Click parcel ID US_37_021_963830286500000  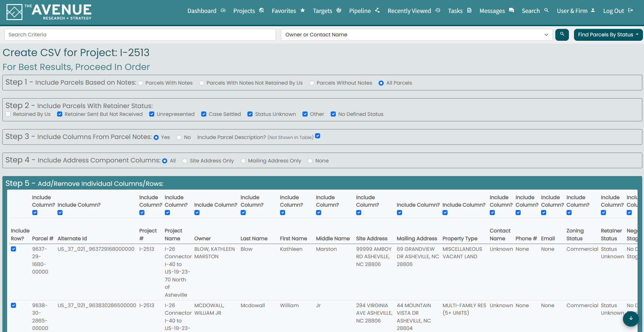[x=97, y=305]
